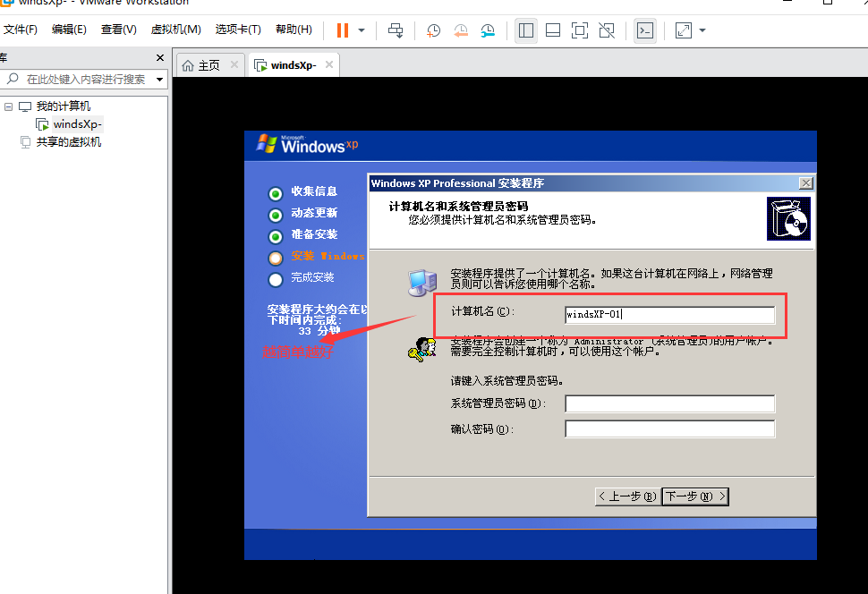
Task: Click the 请键入系统管理员密码 label
Action: pos(507,381)
